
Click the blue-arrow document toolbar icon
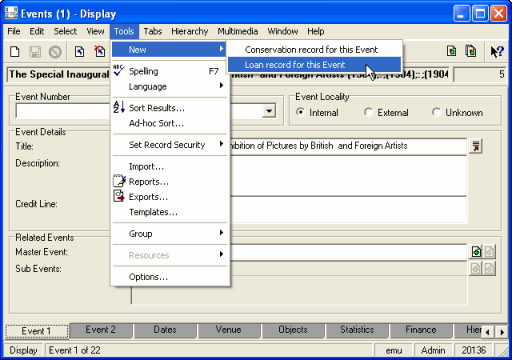click(79, 52)
